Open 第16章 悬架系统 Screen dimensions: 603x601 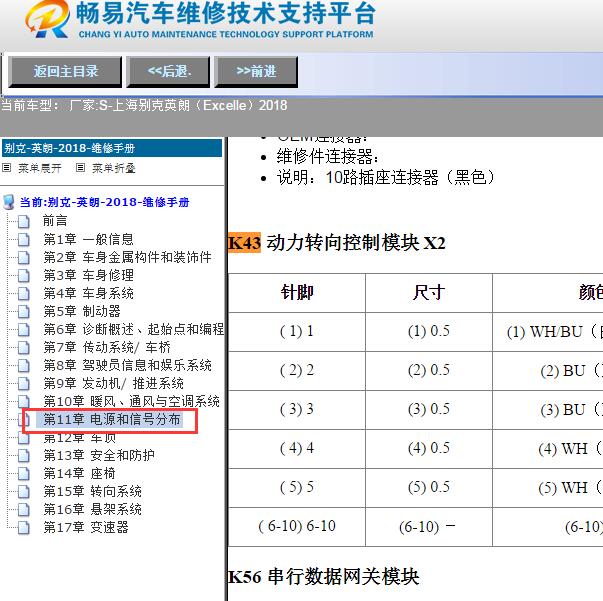[x=92, y=509]
